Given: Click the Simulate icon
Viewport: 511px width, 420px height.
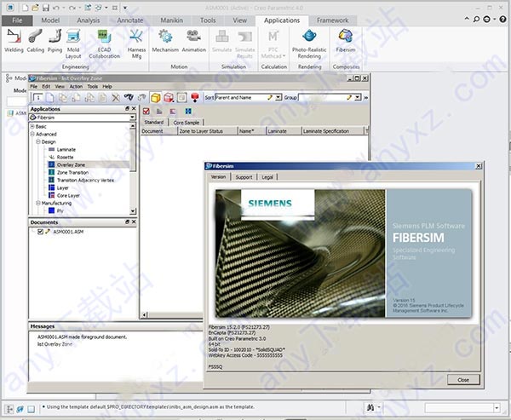Looking at the screenshot, I should pyautogui.click(x=222, y=40).
